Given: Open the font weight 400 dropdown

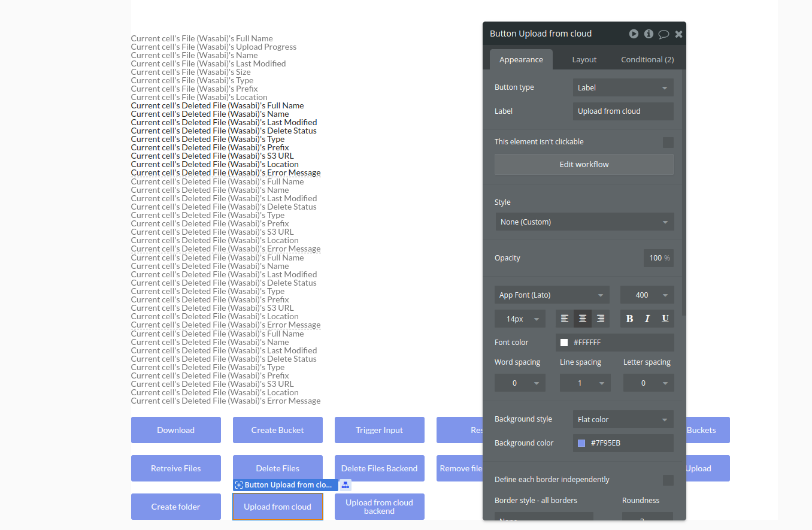Looking at the screenshot, I should tap(647, 295).
